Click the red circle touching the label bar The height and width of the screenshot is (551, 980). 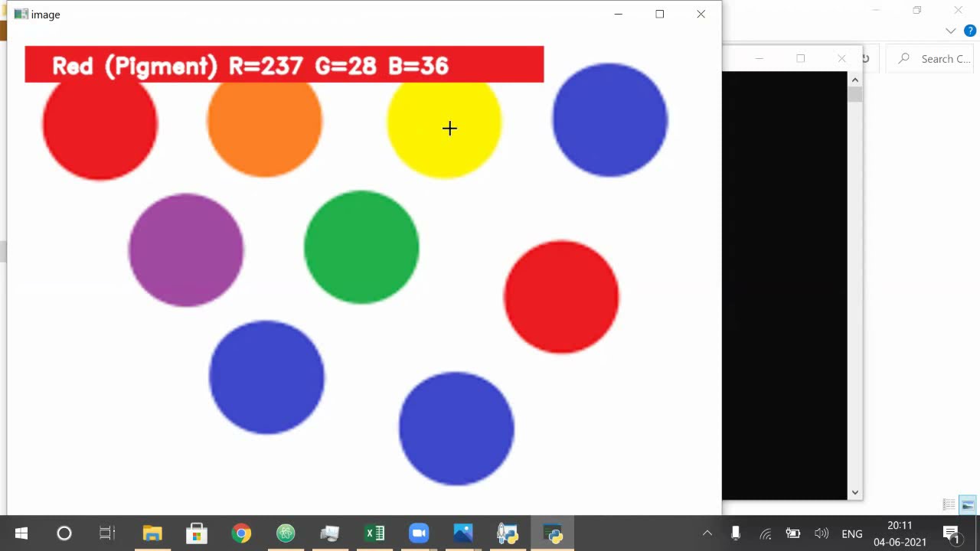point(100,130)
